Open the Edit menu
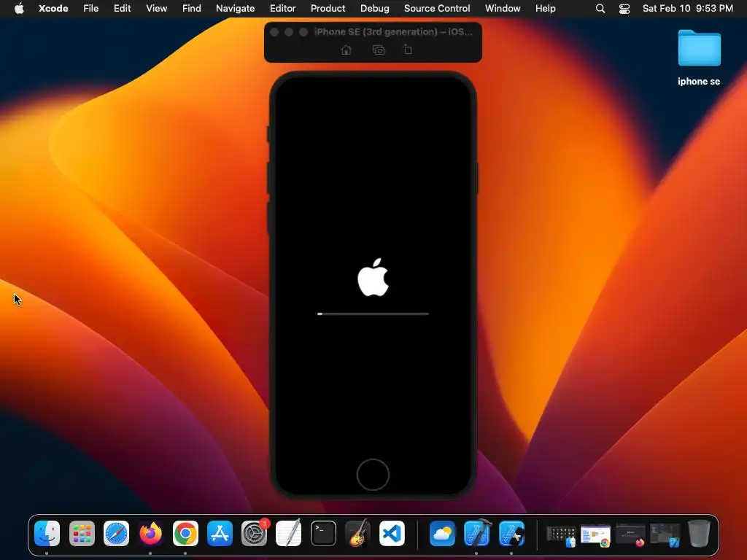 point(123,8)
